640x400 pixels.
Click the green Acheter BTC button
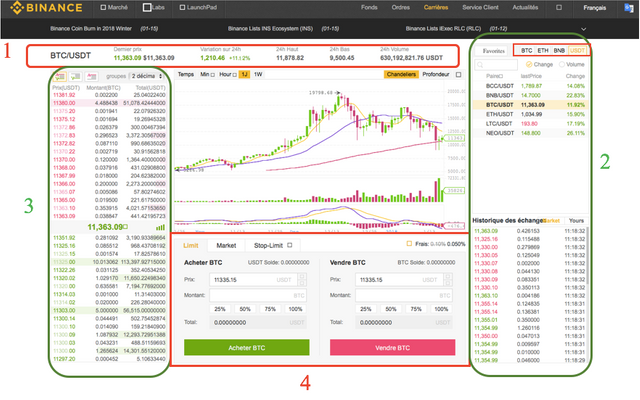(x=247, y=348)
